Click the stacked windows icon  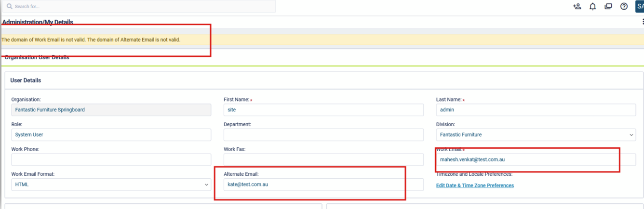[x=608, y=7]
